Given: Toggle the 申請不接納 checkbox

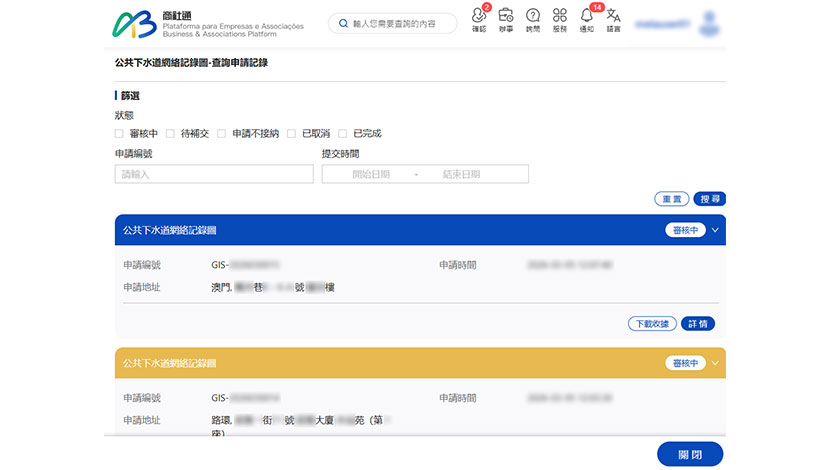Looking at the screenshot, I should [x=222, y=133].
